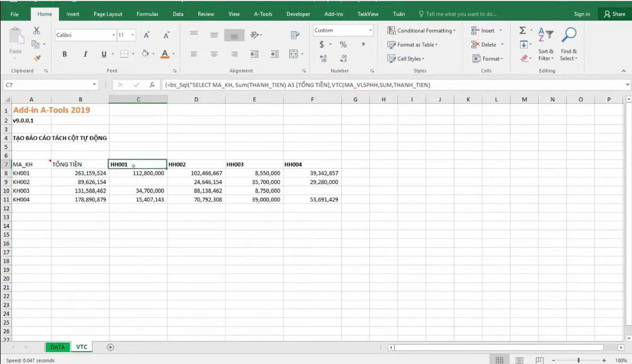Open the font color red swatch
The image size is (632, 364).
click(x=165, y=54)
